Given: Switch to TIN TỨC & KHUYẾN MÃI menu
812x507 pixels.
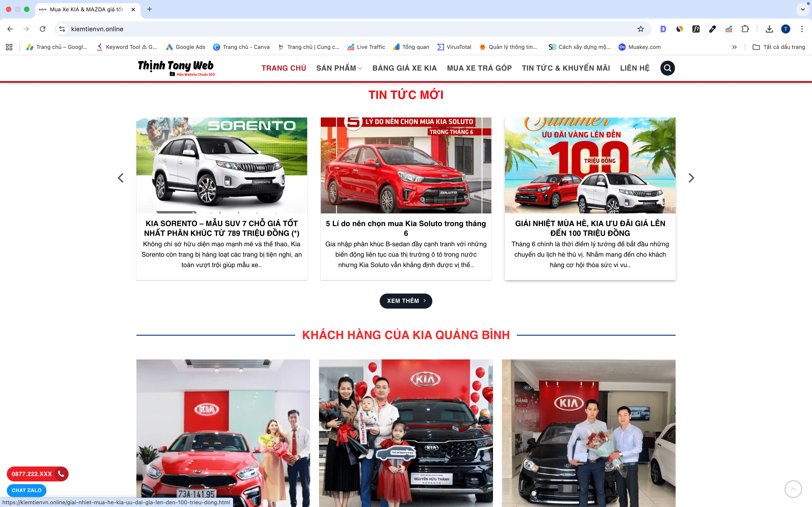Looking at the screenshot, I should [x=566, y=68].
